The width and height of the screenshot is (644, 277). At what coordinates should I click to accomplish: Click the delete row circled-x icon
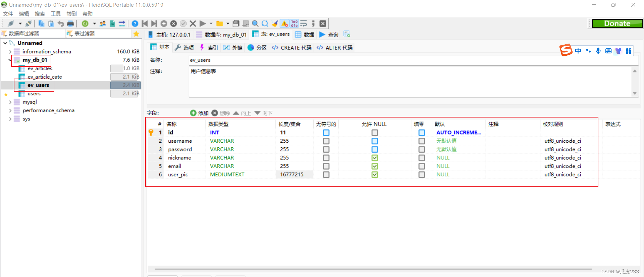click(173, 24)
